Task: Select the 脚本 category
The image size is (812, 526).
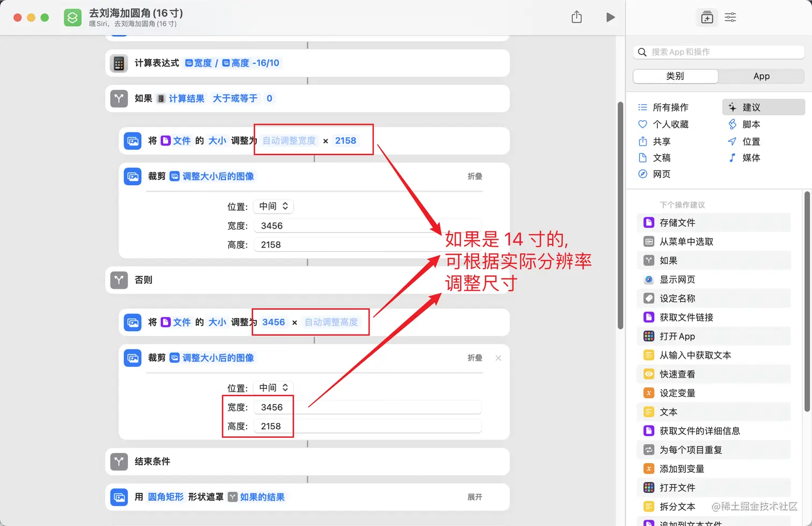Action: (x=744, y=124)
